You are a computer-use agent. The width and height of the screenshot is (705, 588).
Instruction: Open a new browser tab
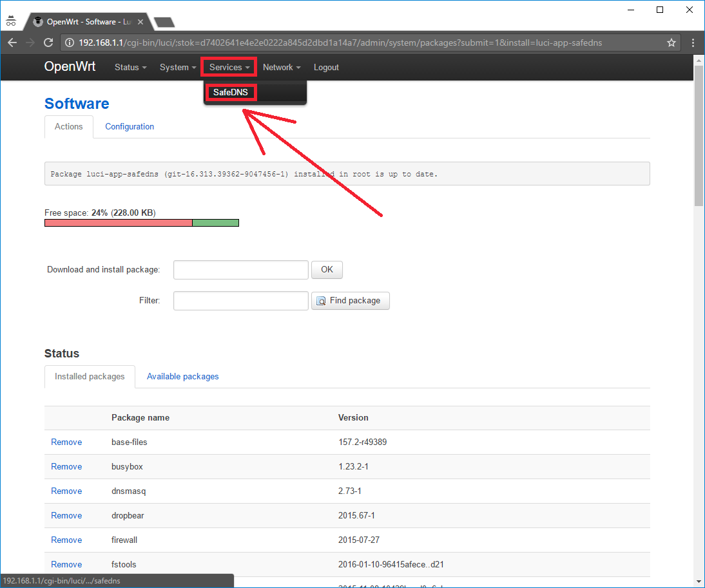click(x=164, y=22)
